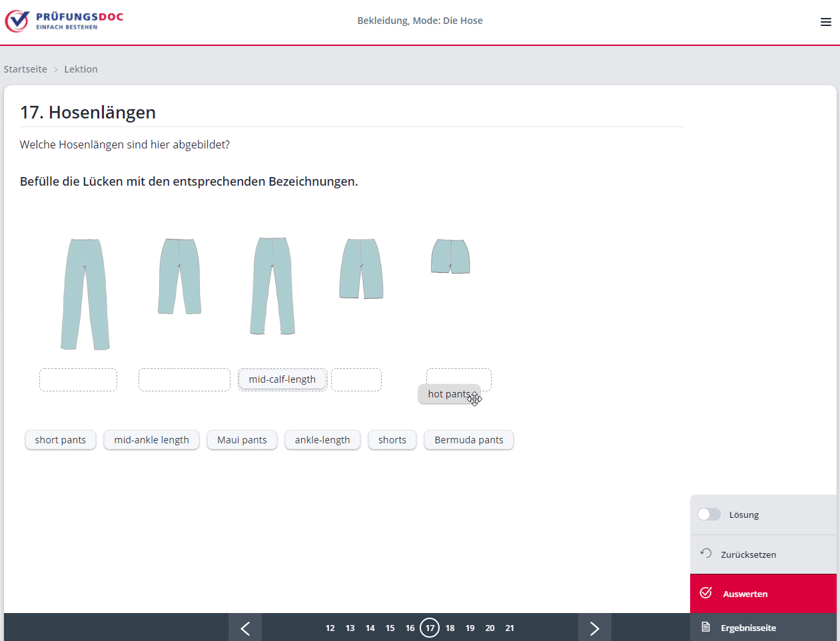840x641 pixels.
Task: Select the current question 17 marker
Action: (x=430, y=628)
